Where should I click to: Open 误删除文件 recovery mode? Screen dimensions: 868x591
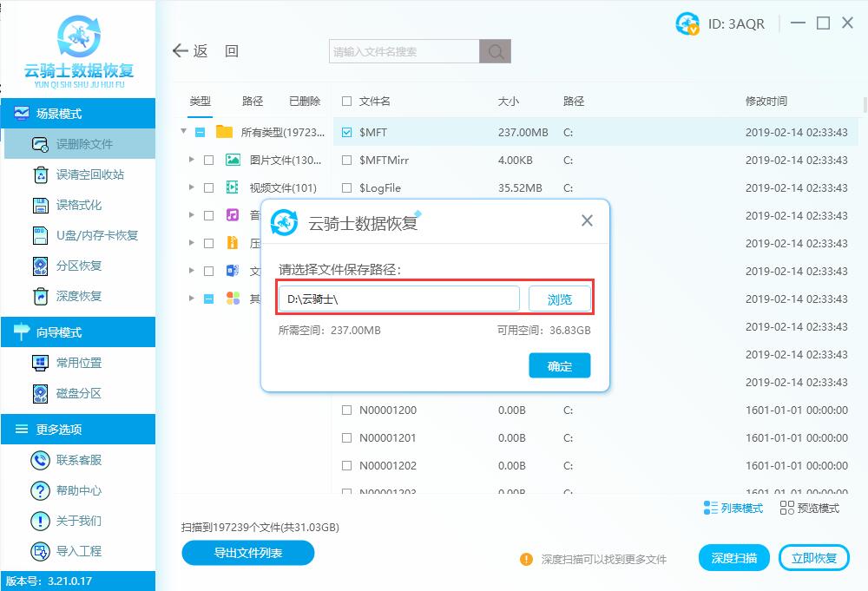[x=80, y=144]
